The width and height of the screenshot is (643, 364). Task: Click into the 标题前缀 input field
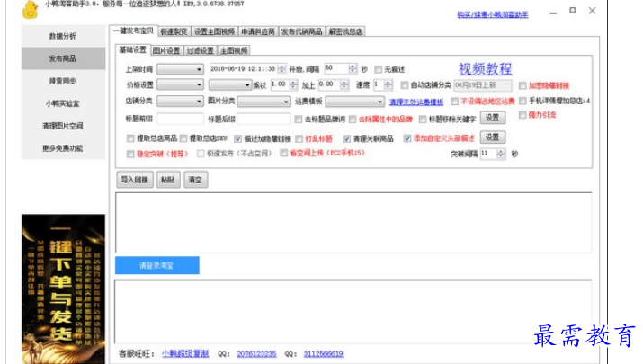[181, 120]
